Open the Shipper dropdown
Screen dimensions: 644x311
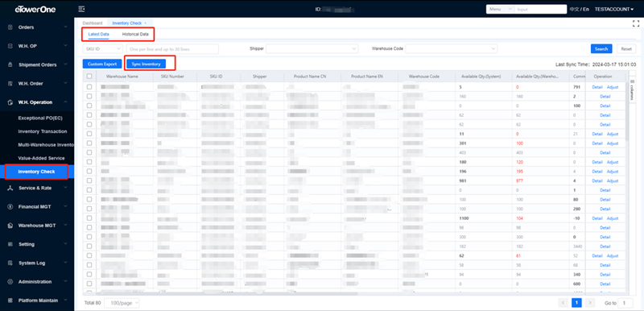pos(312,49)
